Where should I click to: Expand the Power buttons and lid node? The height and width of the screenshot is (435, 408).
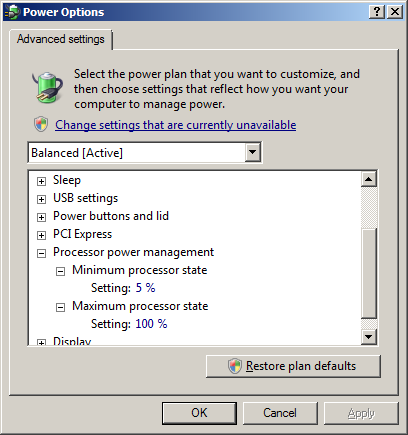41,217
